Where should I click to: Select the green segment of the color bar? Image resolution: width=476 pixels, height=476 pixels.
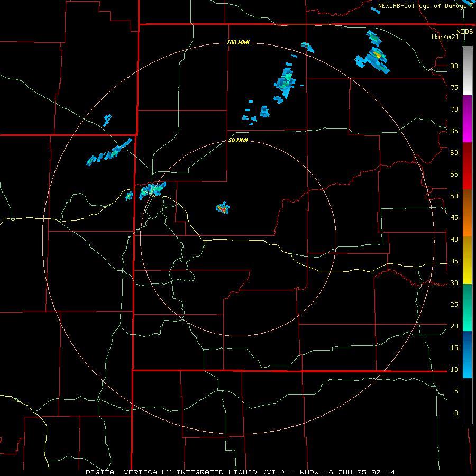tap(467, 307)
